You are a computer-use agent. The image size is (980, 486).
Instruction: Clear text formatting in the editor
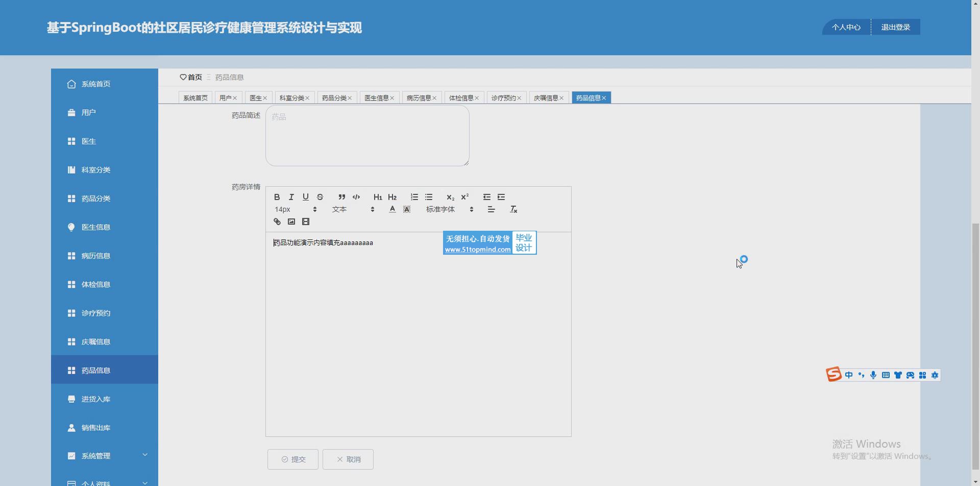(513, 209)
